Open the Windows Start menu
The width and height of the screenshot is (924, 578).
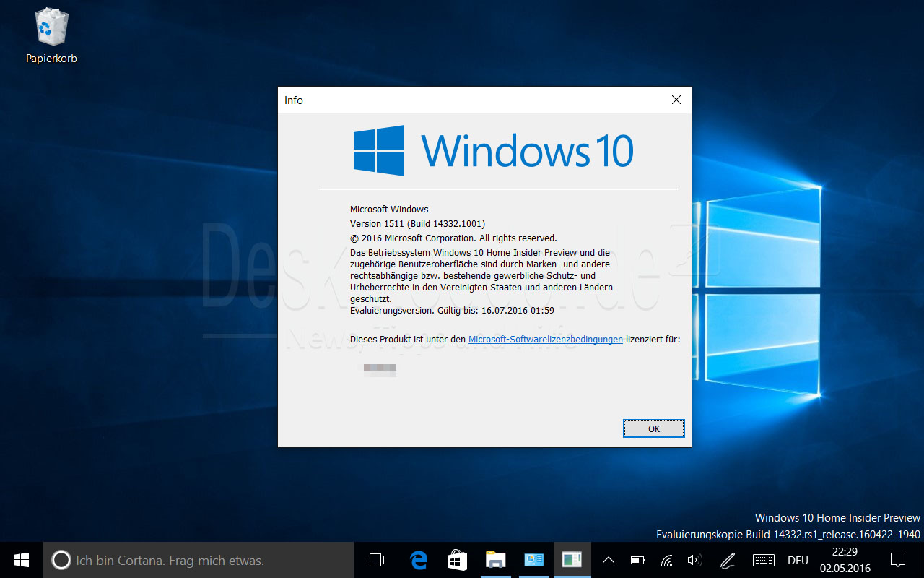(21, 560)
